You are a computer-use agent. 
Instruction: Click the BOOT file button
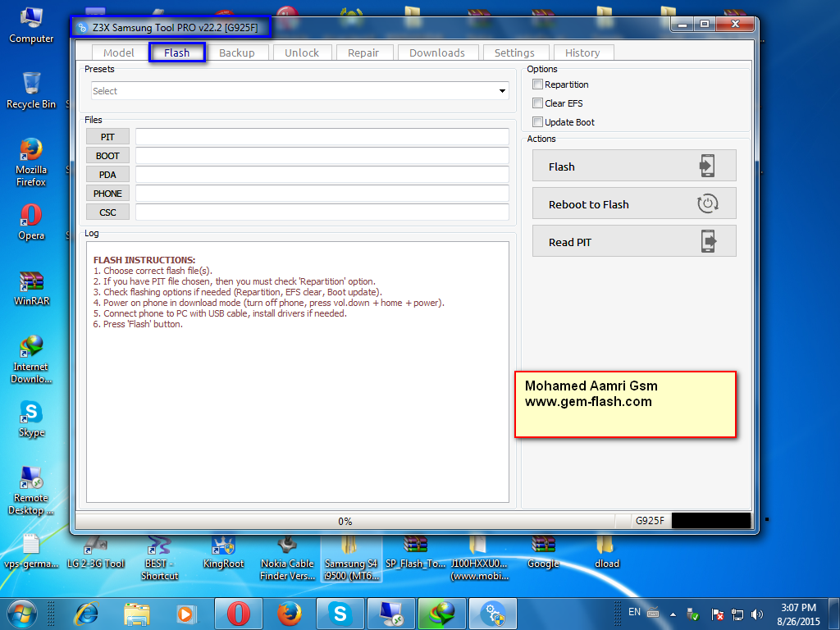point(107,155)
